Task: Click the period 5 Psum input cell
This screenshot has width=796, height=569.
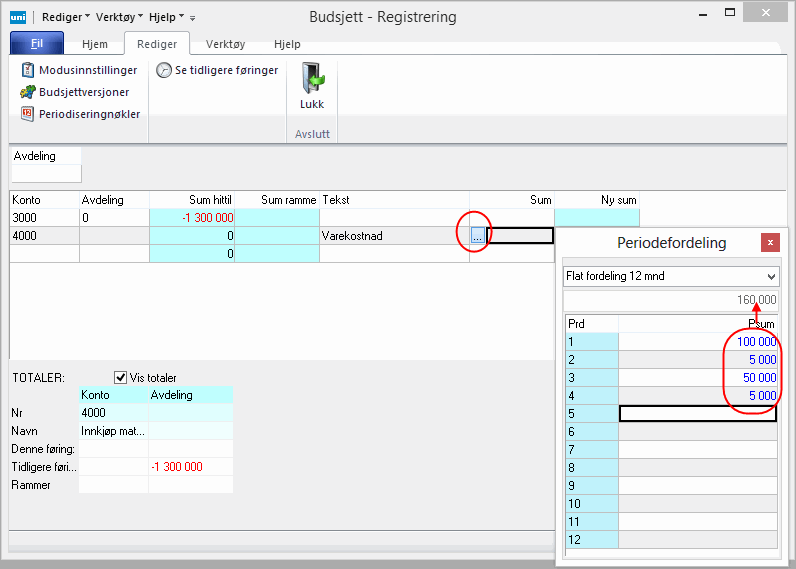Action: pos(697,413)
